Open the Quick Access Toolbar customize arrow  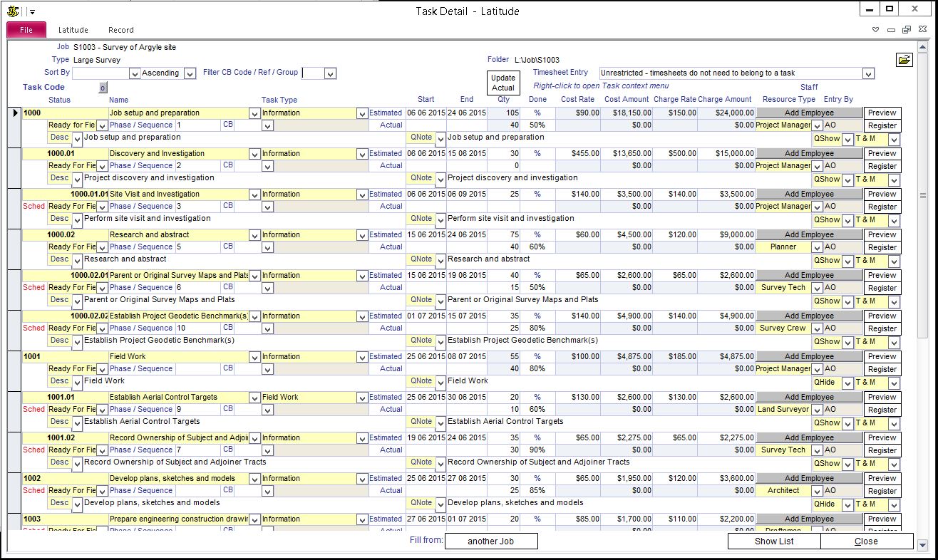33,12
